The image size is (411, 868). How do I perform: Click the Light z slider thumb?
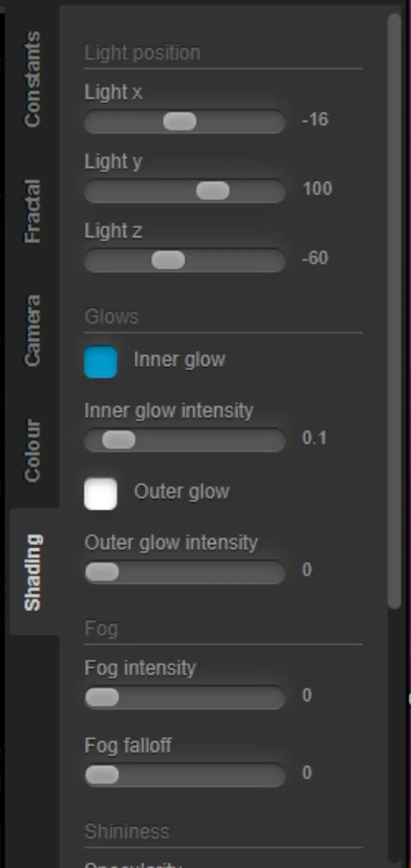(x=168, y=260)
